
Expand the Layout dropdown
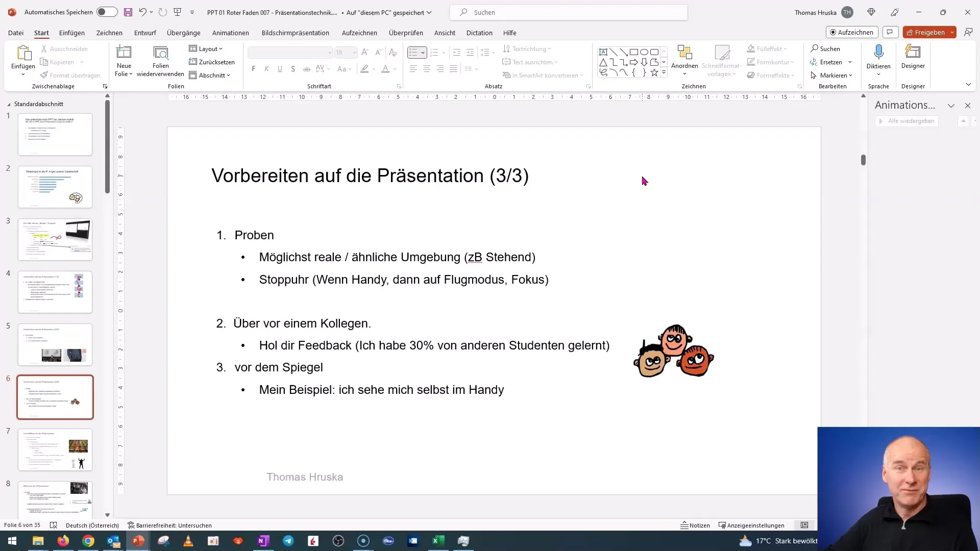[206, 49]
